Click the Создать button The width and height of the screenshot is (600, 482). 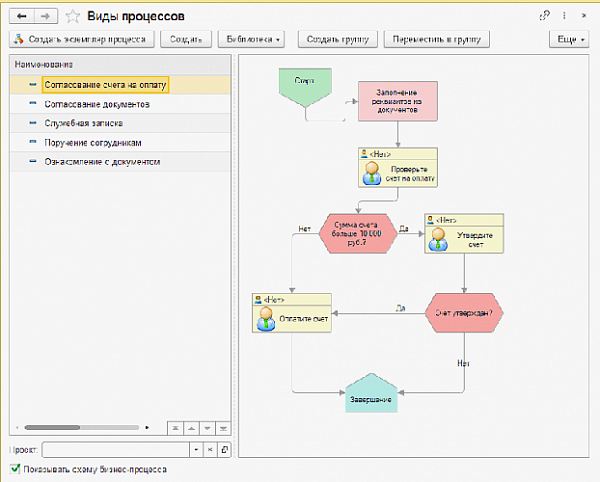pos(186,39)
